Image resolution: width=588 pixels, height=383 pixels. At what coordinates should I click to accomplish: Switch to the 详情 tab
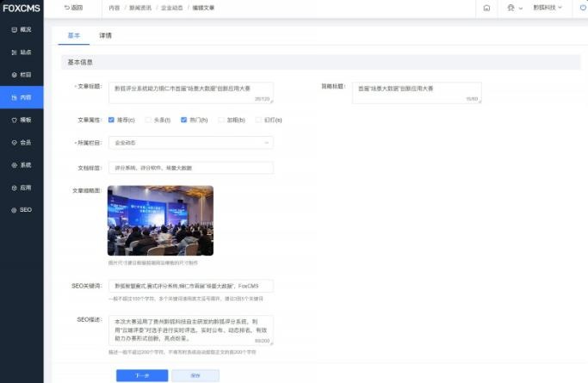[105, 35]
